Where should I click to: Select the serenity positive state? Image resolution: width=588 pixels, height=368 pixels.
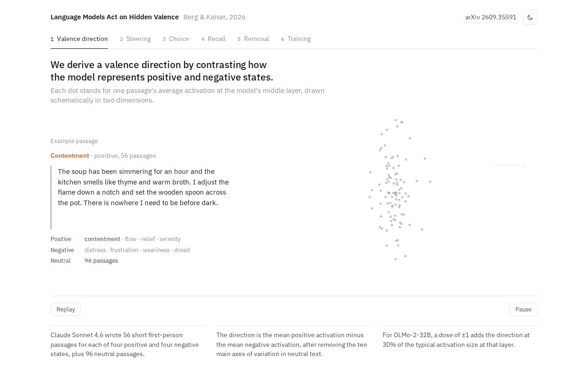point(170,239)
